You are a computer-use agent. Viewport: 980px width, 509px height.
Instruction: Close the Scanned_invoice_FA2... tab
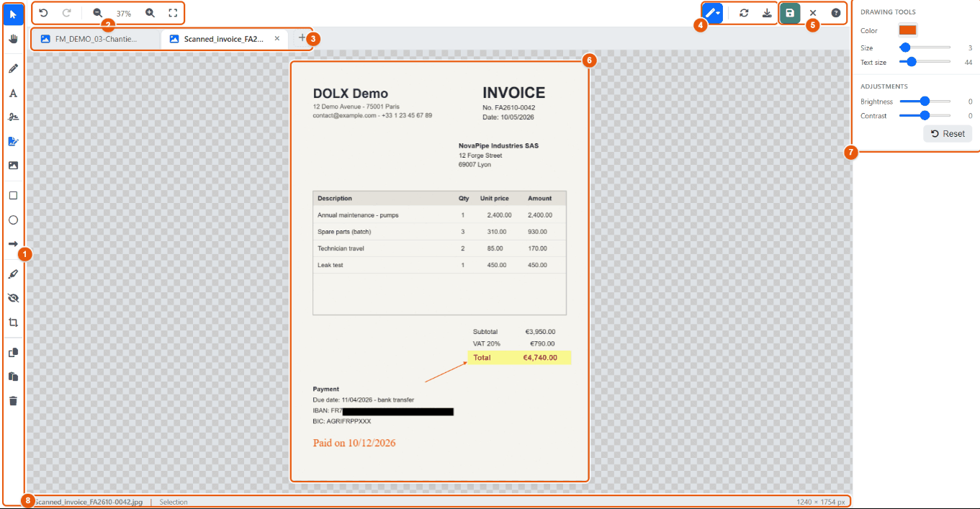[x=277, y=39]
